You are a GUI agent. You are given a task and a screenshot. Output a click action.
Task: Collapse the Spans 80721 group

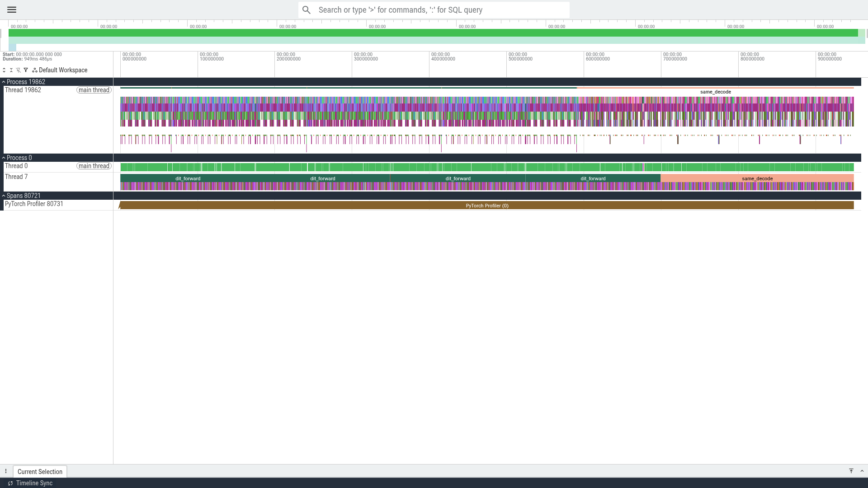4,196
